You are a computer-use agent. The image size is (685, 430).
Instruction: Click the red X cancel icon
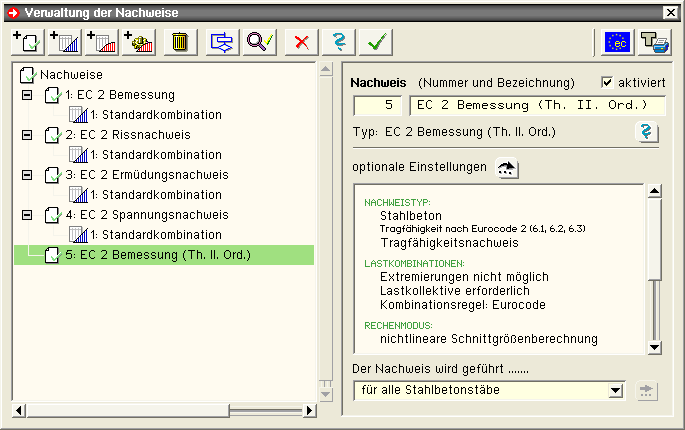(x=299, y=42)
